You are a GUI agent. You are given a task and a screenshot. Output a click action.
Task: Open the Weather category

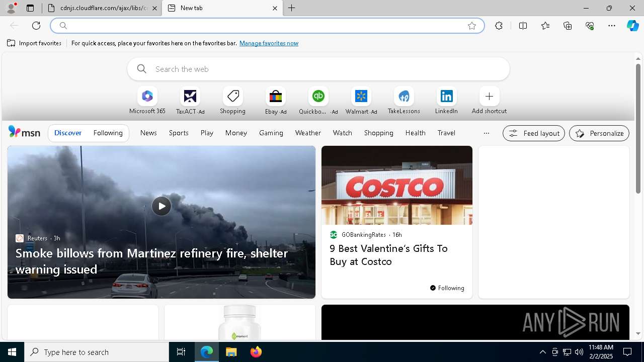[x=308, y=133]
